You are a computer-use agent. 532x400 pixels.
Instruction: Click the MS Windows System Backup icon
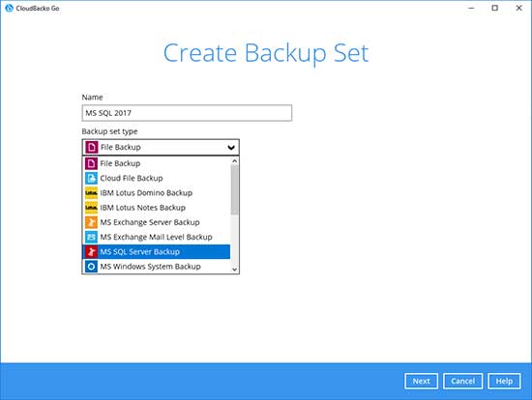(91, 267)
